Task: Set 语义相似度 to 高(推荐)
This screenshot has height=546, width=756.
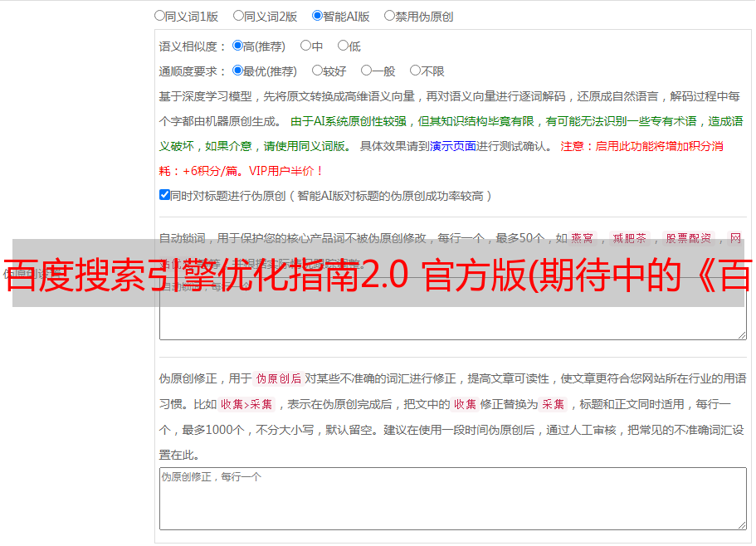Action: [237, 46]
